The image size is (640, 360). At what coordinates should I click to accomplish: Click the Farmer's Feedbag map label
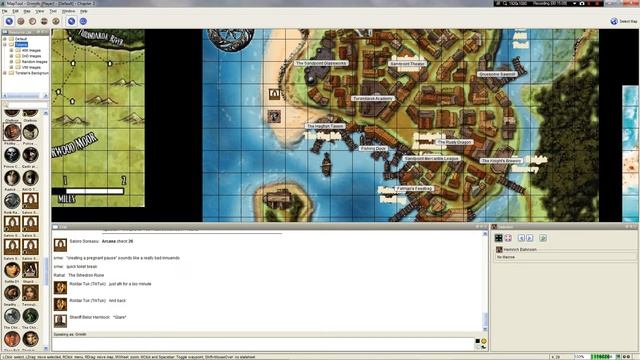414,189
